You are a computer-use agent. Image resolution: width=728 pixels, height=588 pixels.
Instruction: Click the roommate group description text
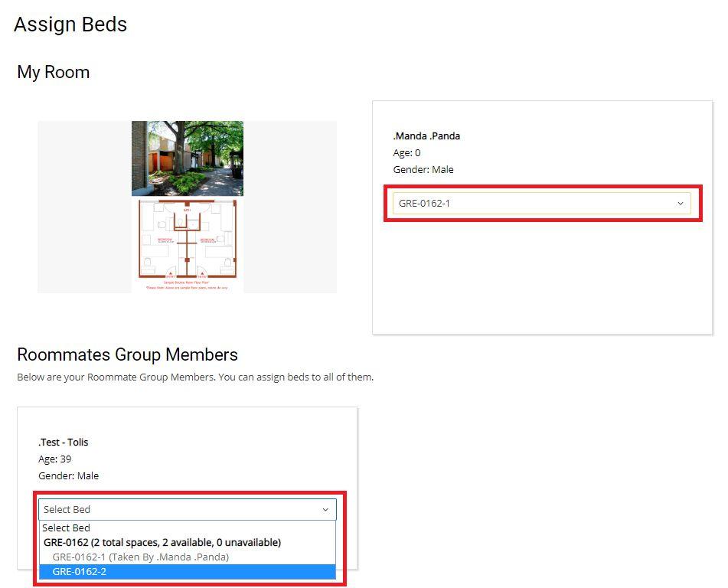tap(195, 377)
